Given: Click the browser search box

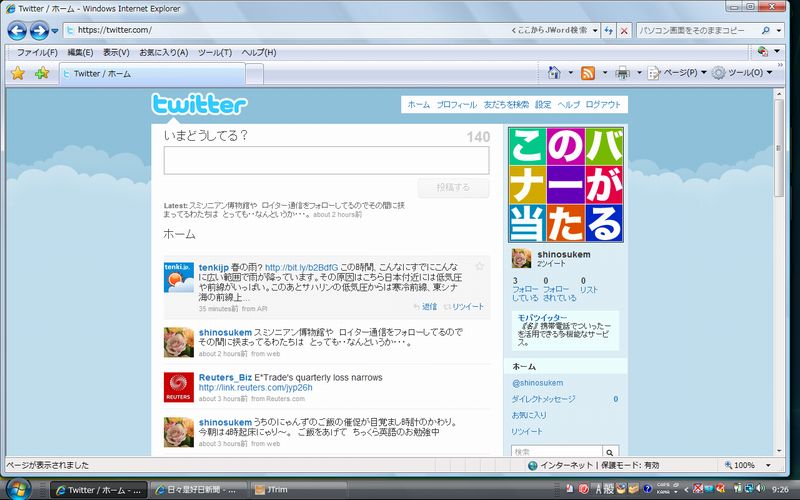Looking at the screenshot, I should tap(697, 31).
